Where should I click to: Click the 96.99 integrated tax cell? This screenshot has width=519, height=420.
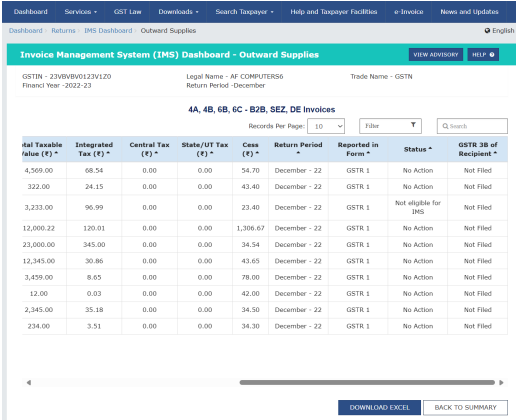(94, 207)
